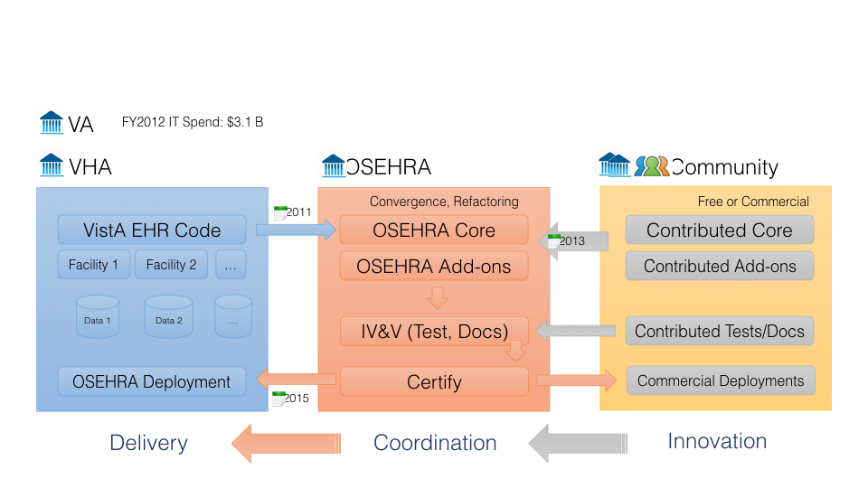
Task: Click the VA building icon
Action: [52, 122]
